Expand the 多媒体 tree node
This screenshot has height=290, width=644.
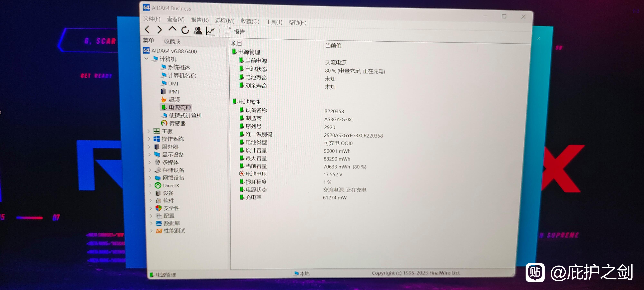150,162
